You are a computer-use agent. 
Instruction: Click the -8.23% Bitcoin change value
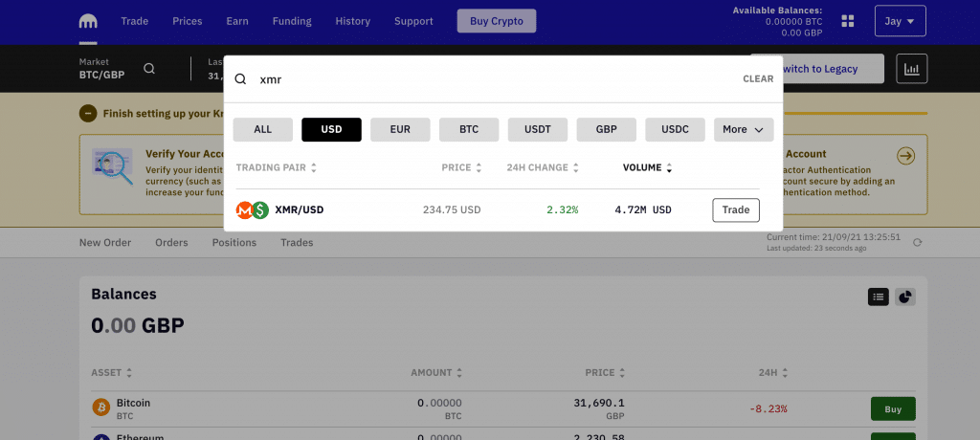click(768, 408)
